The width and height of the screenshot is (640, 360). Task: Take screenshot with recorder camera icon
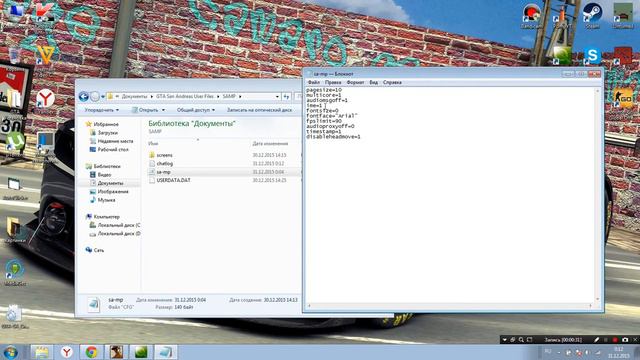click(x=625, y=340)
